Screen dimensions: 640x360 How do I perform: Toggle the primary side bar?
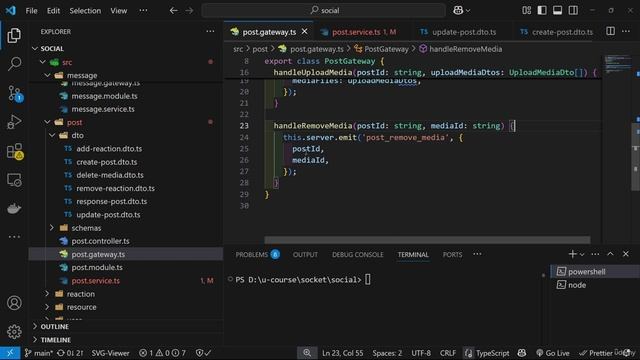(542, 11)
